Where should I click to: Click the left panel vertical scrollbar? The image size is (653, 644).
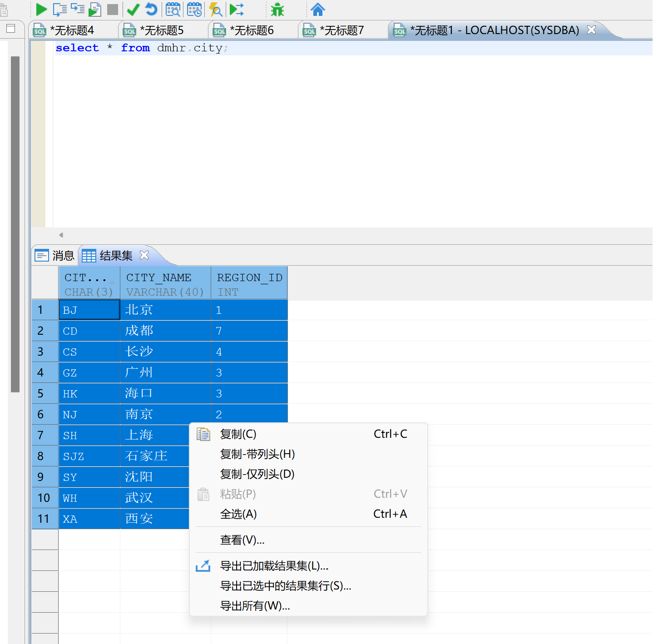[x=15, y=224]
